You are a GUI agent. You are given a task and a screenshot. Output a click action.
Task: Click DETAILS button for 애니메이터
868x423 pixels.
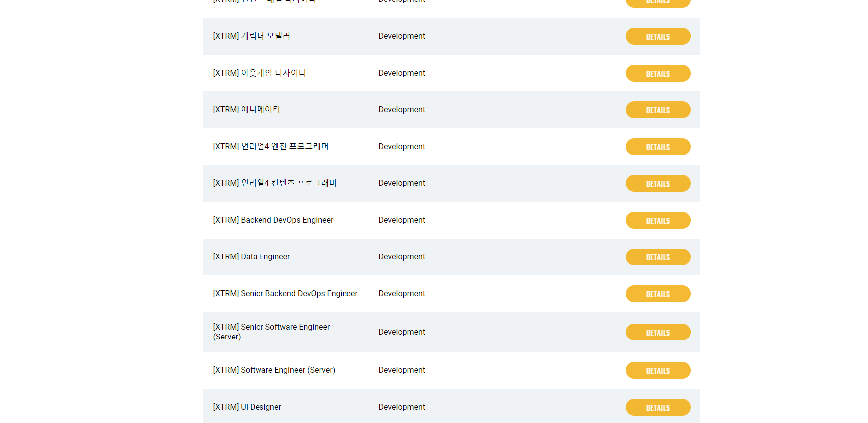coord(657,110)
